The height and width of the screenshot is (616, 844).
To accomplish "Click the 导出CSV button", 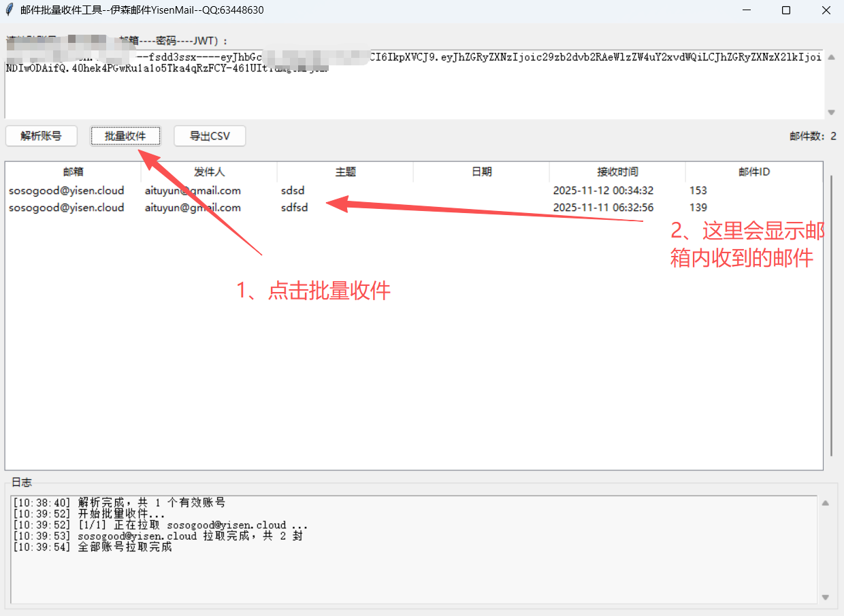I will [x=209, y=136].
